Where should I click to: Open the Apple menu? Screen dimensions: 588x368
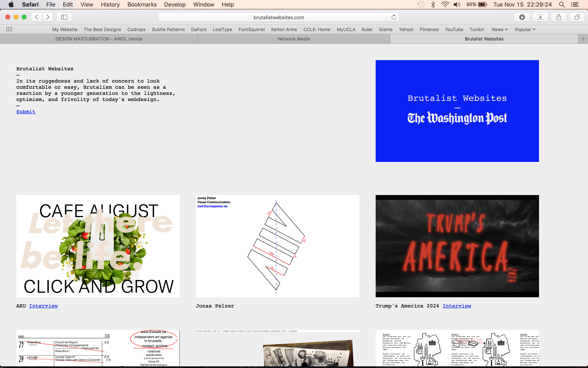coord(11,4)
